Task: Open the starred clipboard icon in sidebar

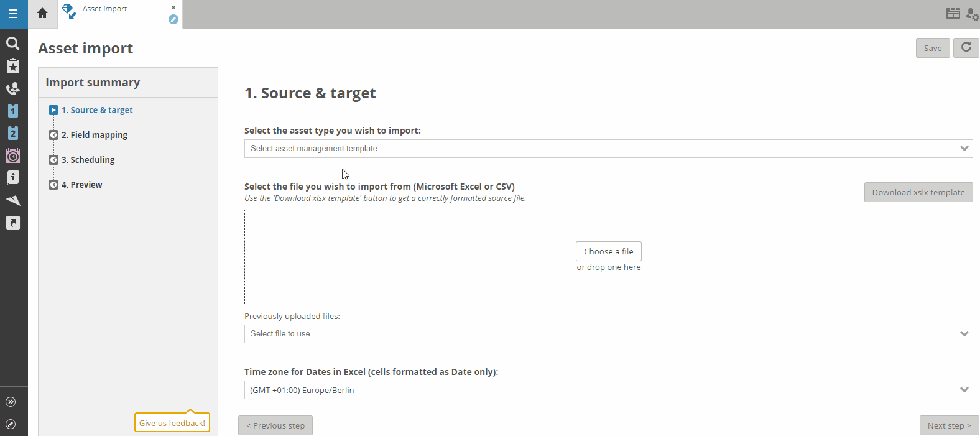Action: [12, 66]
